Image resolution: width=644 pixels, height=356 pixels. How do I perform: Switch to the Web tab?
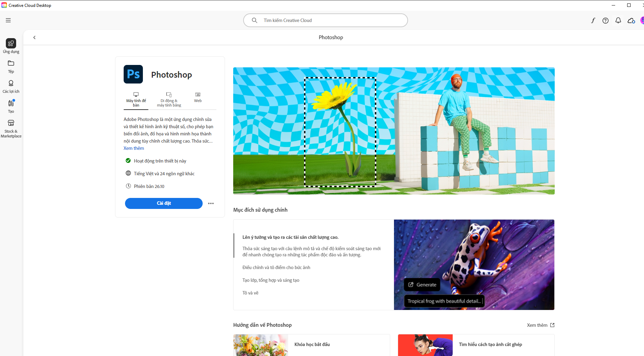(x=198, y=98)
